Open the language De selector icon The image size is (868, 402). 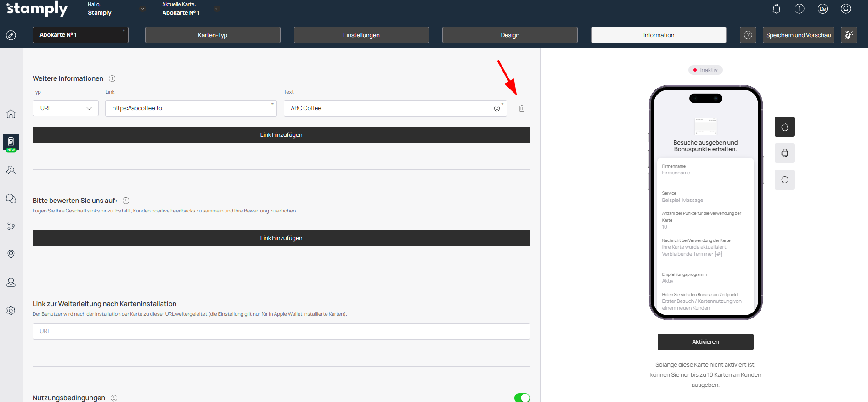[822, 9]
